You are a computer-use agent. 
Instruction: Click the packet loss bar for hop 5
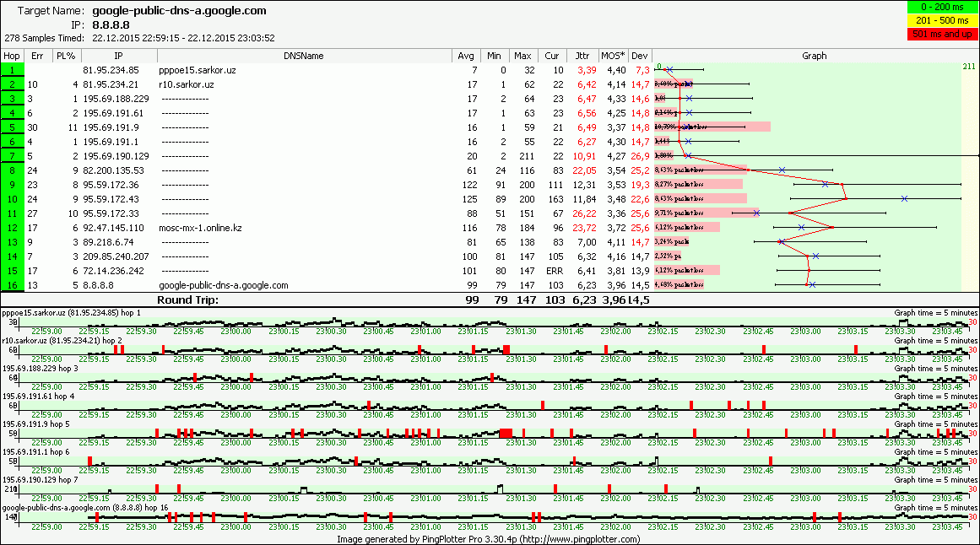pyautogui.click(x=712, y=127)
